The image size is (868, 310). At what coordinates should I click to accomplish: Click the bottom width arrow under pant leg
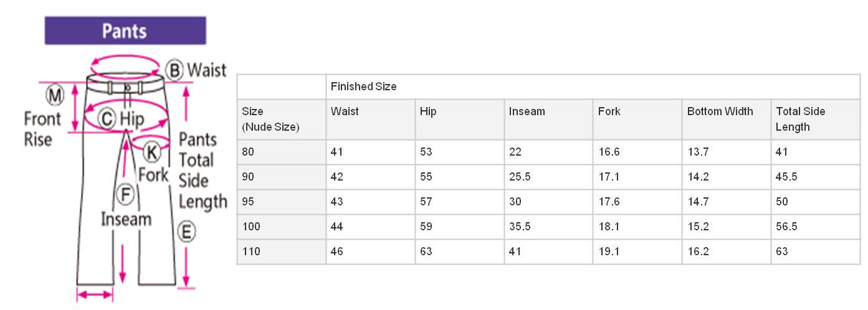click(95, 294)
